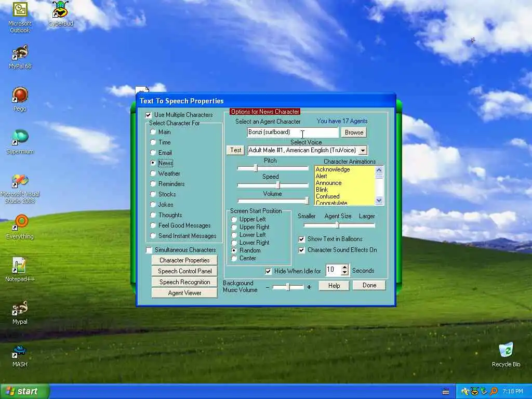Click the first banana-like tray icon
532x399 pixels.
[465, 392]
